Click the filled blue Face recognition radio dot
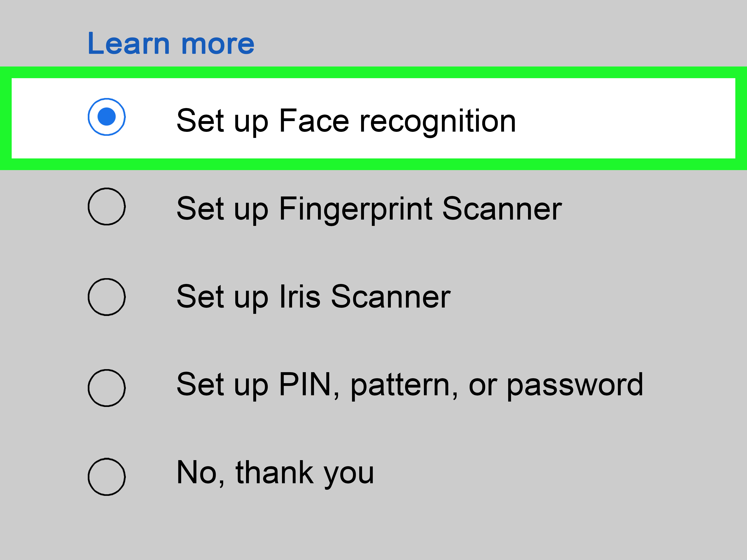The image size is (747, 560). click(x=107, y=117)
